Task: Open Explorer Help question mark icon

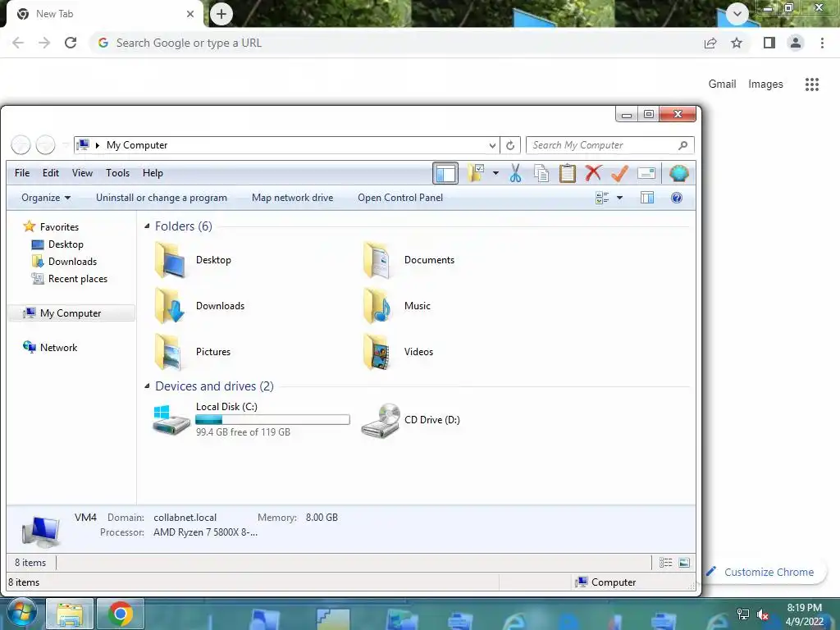Action: click(x=677, y=198)
